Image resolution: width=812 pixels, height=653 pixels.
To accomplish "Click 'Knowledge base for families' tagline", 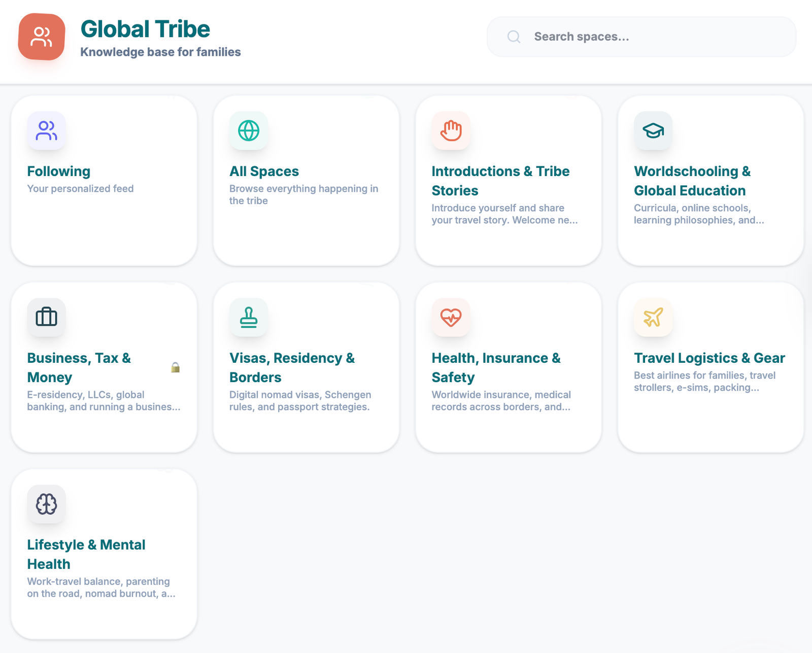I will (160, 52).
